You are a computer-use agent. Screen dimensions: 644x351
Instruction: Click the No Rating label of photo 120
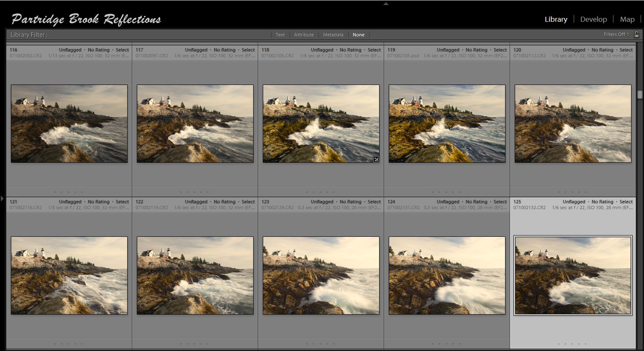coord(603,50)
